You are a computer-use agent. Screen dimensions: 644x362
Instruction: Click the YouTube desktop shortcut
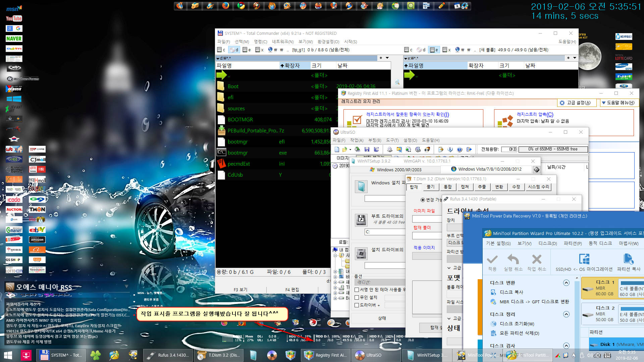tap(14, 18)
